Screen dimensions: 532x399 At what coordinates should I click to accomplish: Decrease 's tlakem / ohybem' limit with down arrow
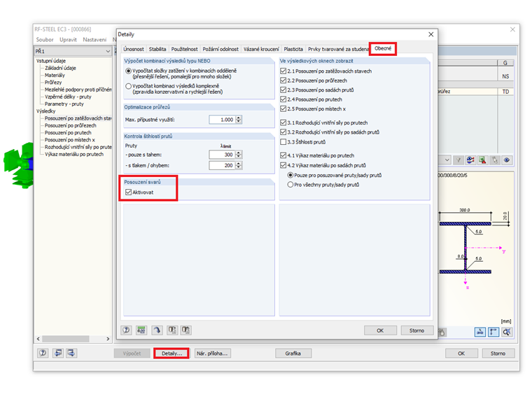tap(239, 167)
